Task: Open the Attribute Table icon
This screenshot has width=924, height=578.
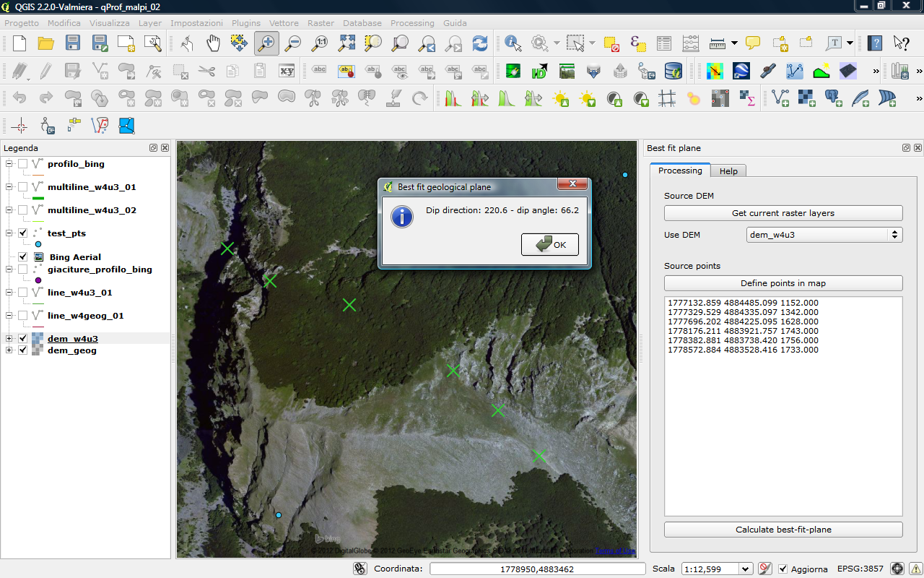Action: (x=662, y=43)
